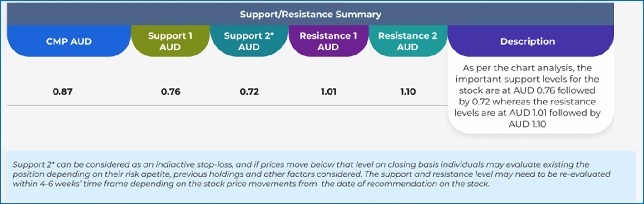Select the olive Support 1 AUD header
The image size is (644, 204).
170,41
